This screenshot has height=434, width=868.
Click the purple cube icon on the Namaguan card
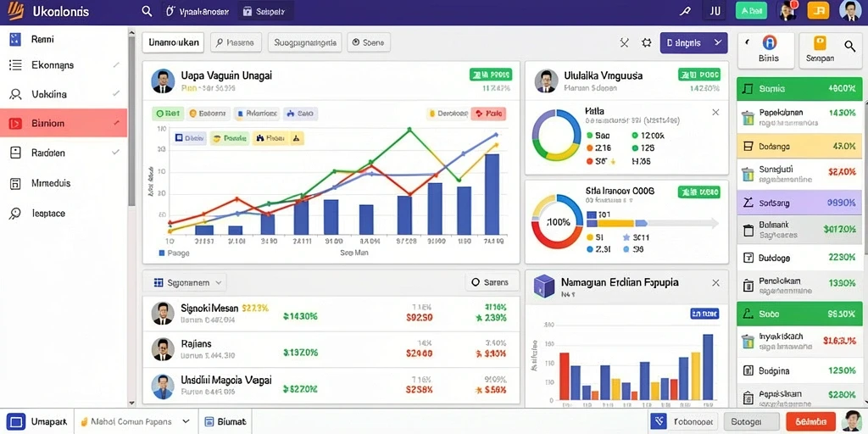pos(543,286)
